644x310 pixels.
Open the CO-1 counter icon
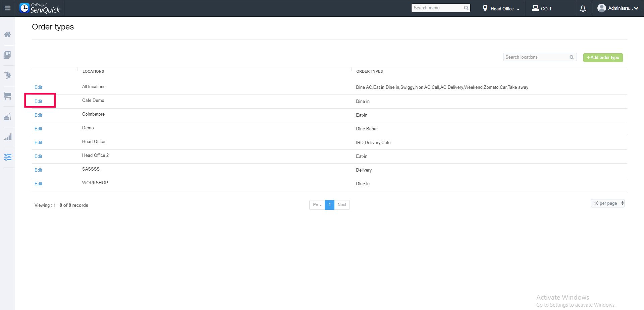pos(535,8)
